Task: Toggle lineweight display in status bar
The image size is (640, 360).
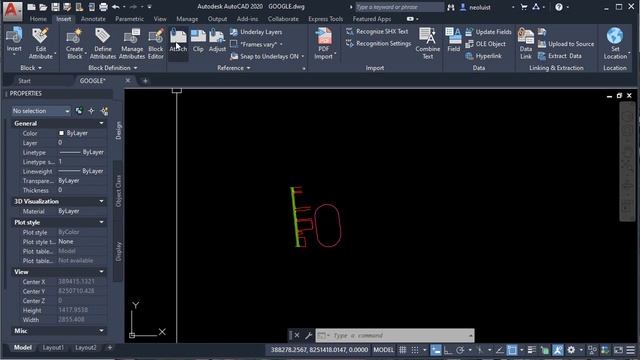Action: (x=531, y=350)
